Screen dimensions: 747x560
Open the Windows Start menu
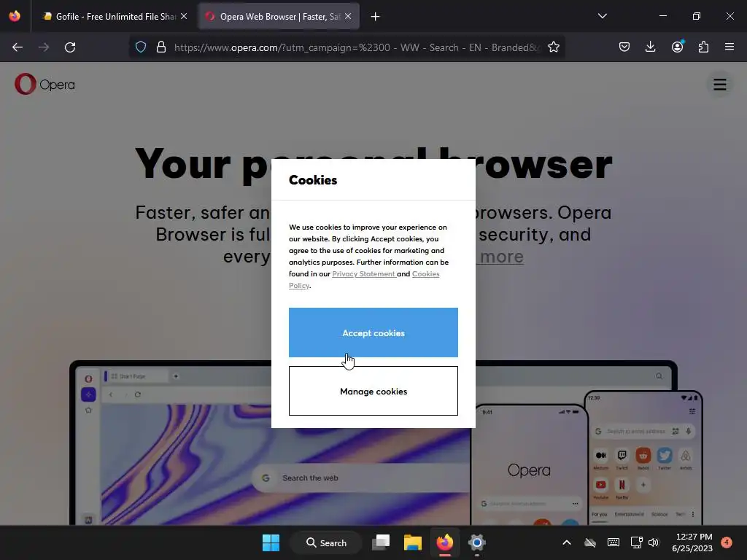click(271, 542)
